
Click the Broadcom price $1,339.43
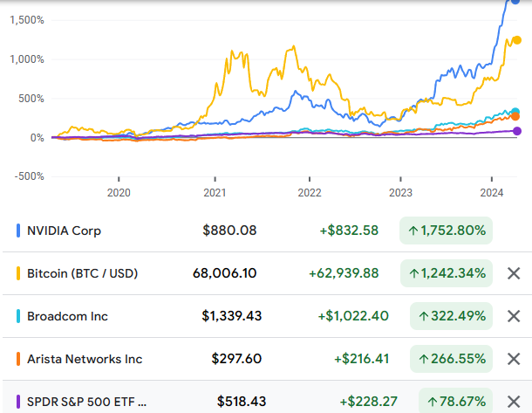pos(232,316)
